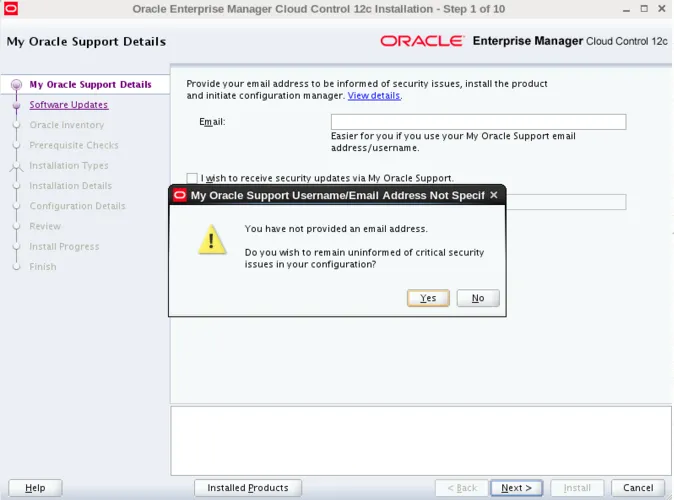Confirm with the Yes button in dialog
Screen dimensions: 674x500
428,298
